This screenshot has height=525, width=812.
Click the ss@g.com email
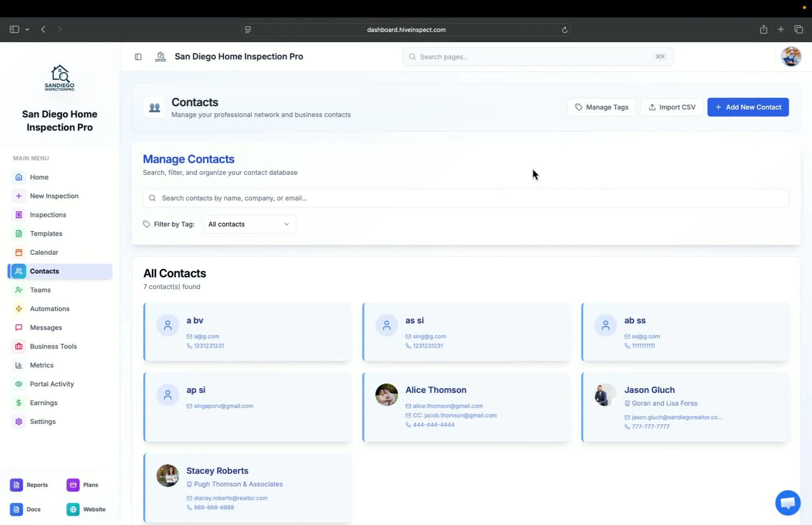(x=645, y=336)
